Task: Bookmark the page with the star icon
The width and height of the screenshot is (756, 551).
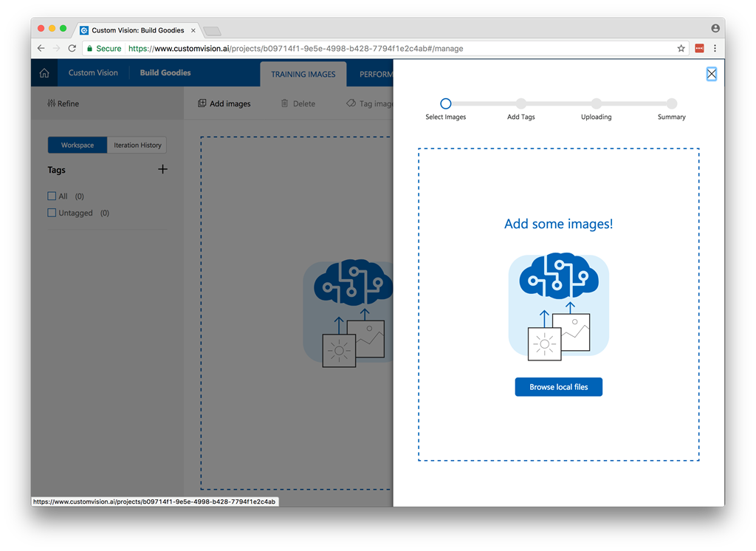Action: tap(681, 48)
